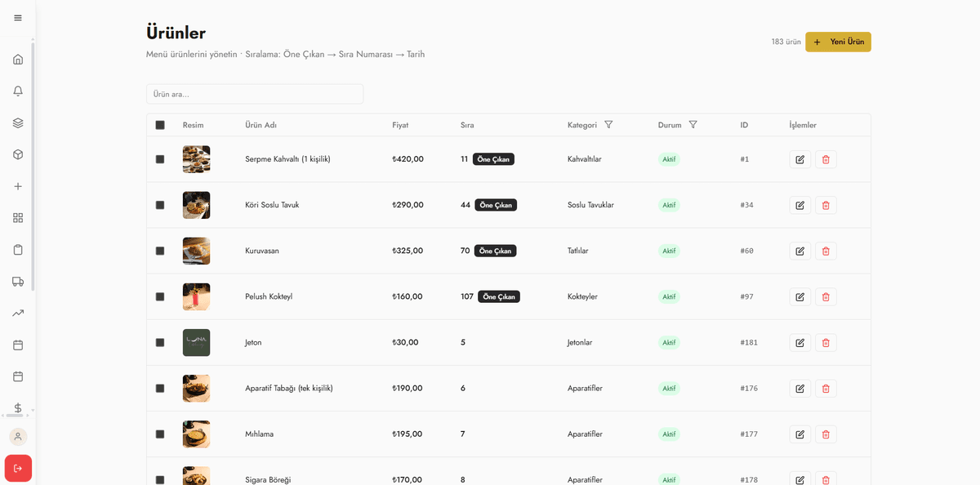The image size is (980, 485).
Task: Click the layers icon in sidebar
Action: point(18,122)
